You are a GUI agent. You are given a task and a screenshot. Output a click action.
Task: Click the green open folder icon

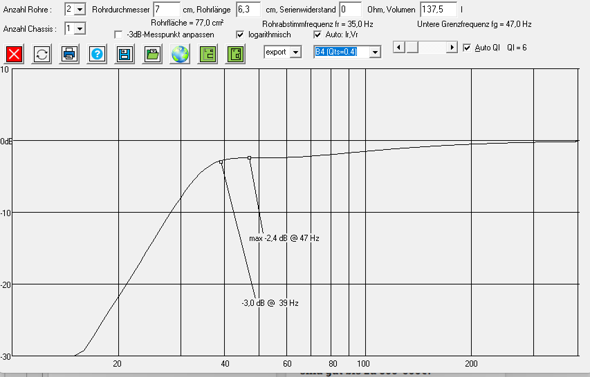coord(152,54)
